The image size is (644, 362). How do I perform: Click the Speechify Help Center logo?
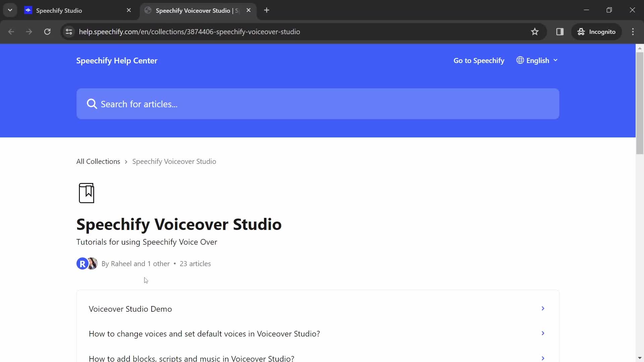click(x=117, y=60)
